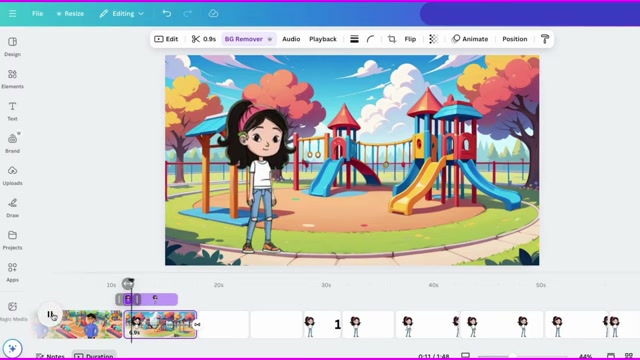Open the grid view icon
This screenshot has width=640, height=360.
tap(629, 356)
